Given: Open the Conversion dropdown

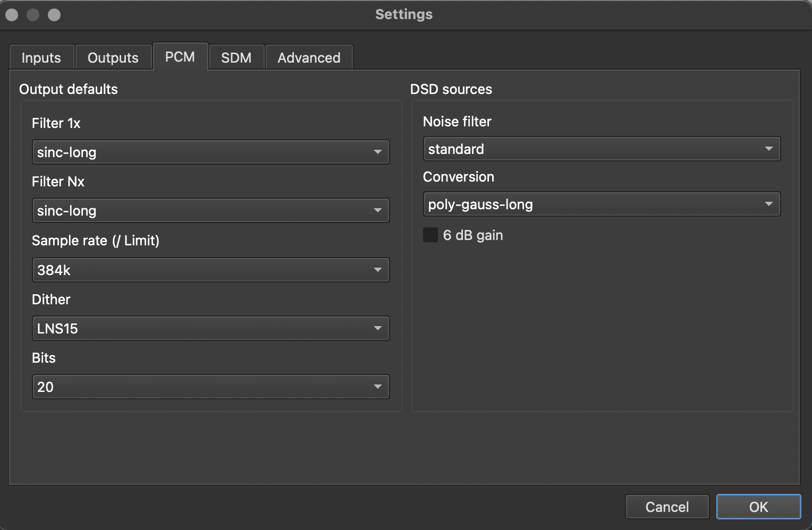Looking at the screenshot, I should 601,204.
